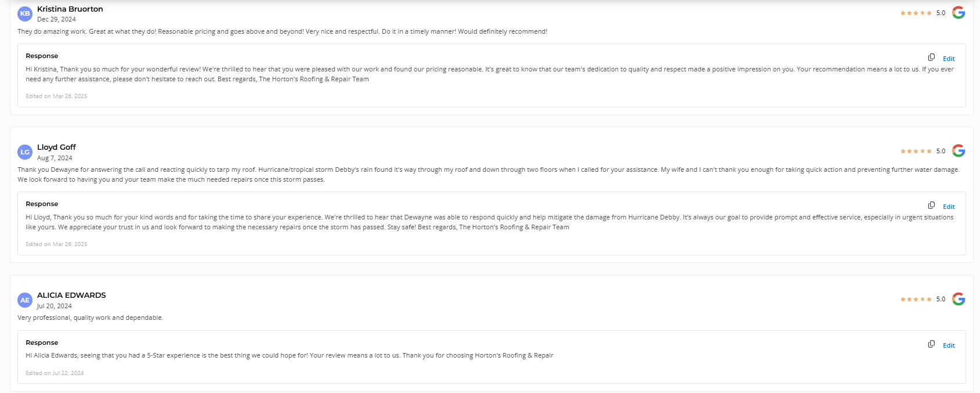Click the KB avatar for Kristina Bruorton
The image size is (980, 393).
(25, 14)
